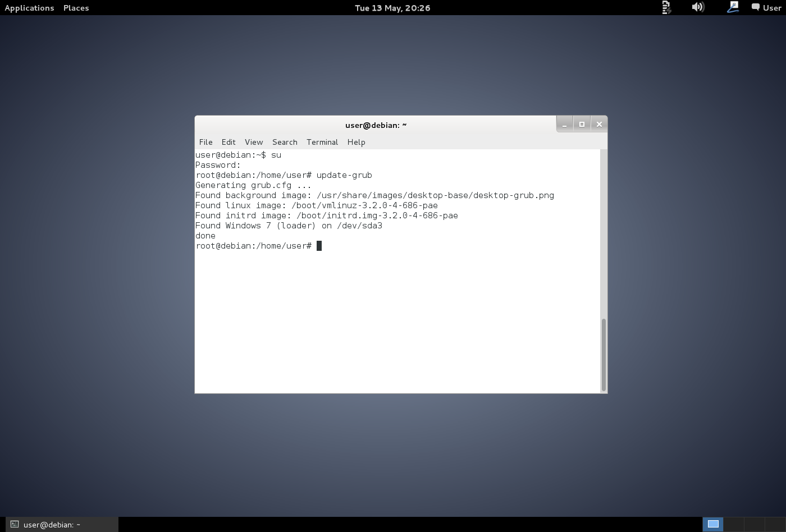
Task: Expand the Applications menu
Action: point(29,8)
